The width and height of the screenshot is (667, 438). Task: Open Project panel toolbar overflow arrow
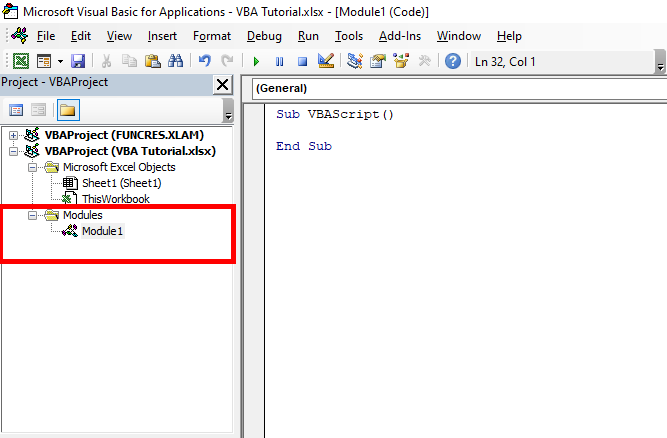[x=228, y=111]
